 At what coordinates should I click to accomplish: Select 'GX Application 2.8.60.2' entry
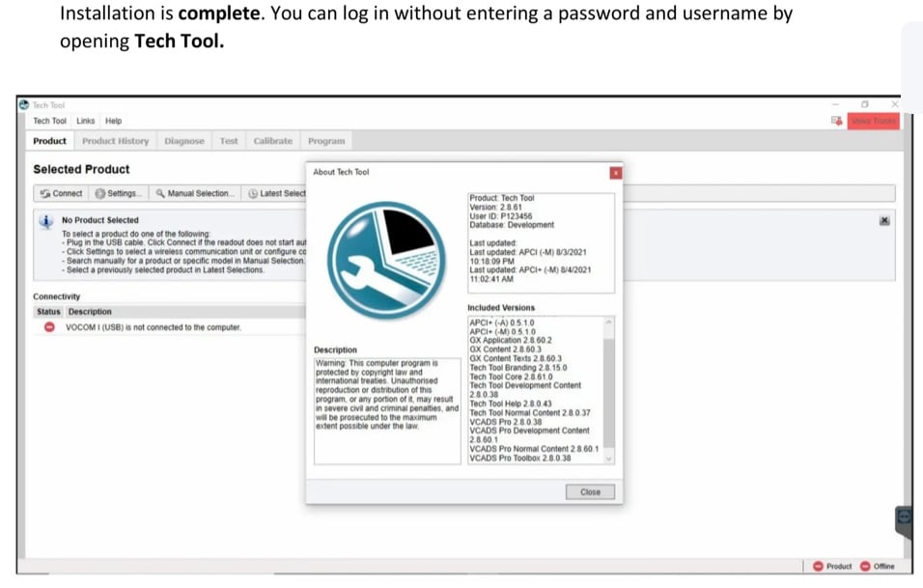coord(511,340)
